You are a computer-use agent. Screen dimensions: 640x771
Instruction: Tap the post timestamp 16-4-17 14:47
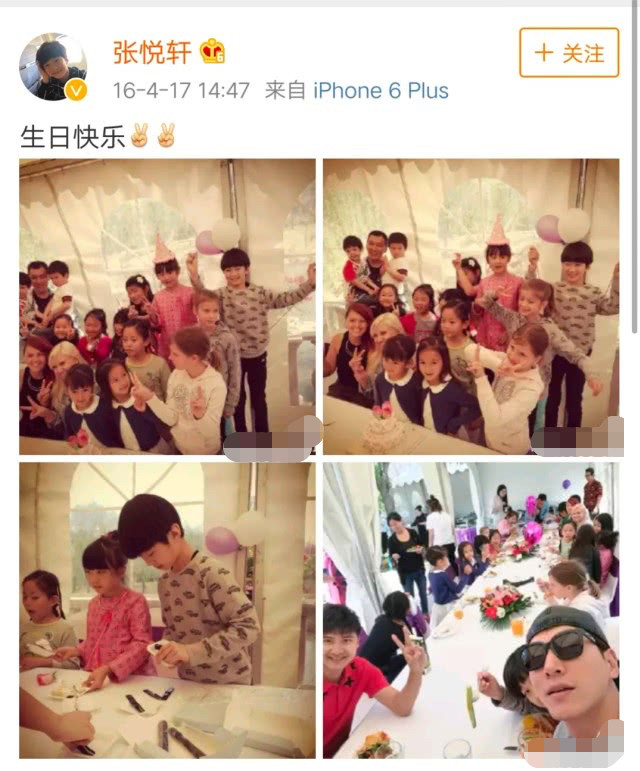pos(181,91)
